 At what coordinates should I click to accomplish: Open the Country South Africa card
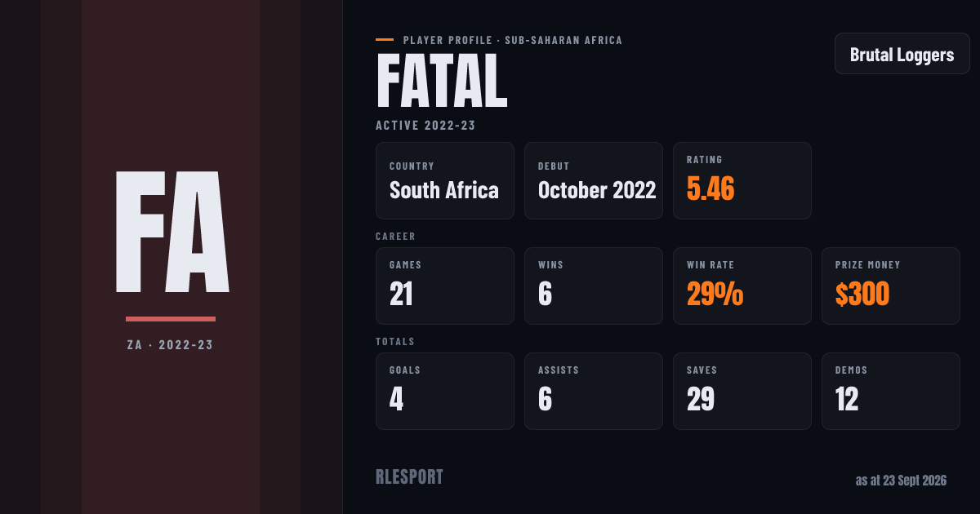click(x=445, y=180)
